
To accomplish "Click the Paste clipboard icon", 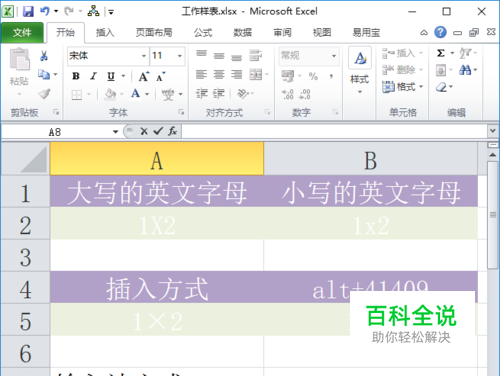I will tap(19, 59).
